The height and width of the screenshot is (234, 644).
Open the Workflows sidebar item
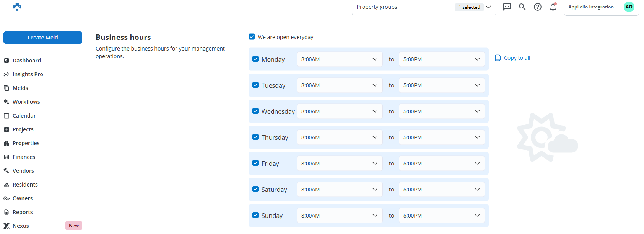26,102
